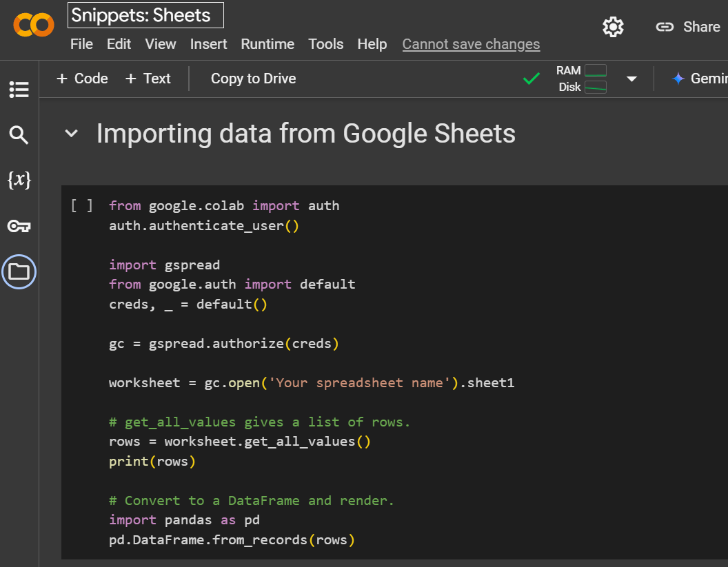The height and width of the screenshot is (567, 728).
Task: Click the Cannot save changes link
Action: (x=471, y=44)
